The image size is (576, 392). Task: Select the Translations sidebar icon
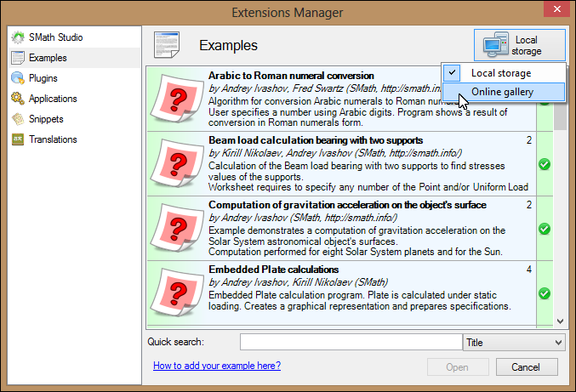(17, 139)
